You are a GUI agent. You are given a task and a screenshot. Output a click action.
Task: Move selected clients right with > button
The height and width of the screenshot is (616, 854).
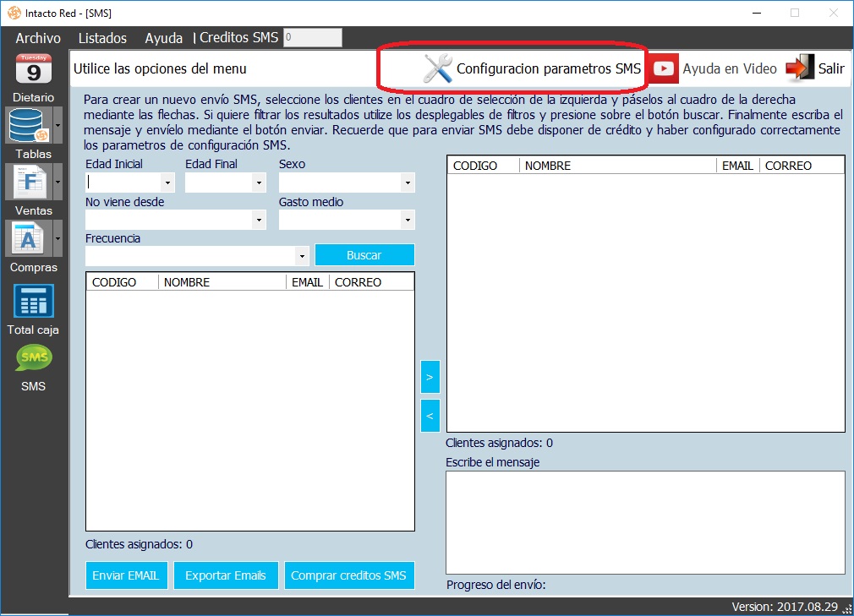pos(430,377)
